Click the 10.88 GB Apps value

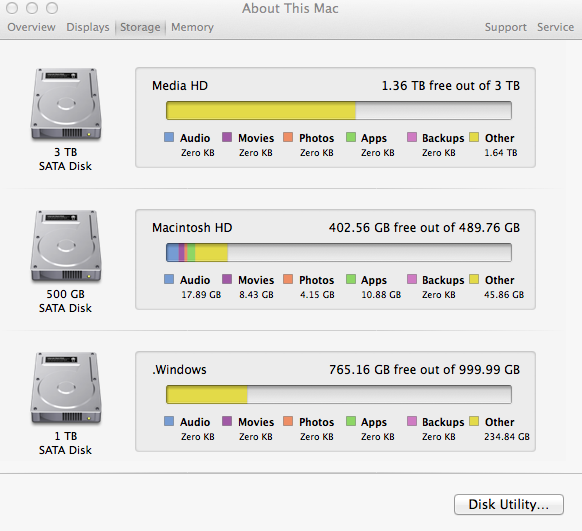click(381, 295)
